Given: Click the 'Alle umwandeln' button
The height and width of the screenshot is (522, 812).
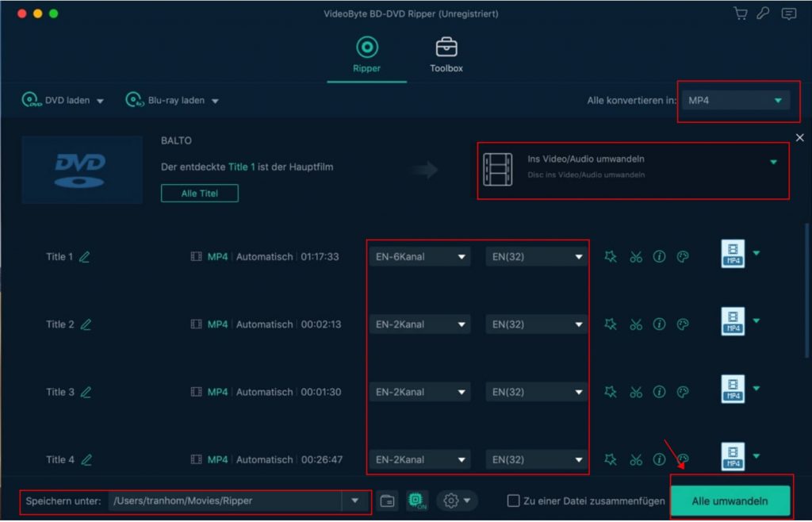Looking at the screenshot, I should (730, 501).
